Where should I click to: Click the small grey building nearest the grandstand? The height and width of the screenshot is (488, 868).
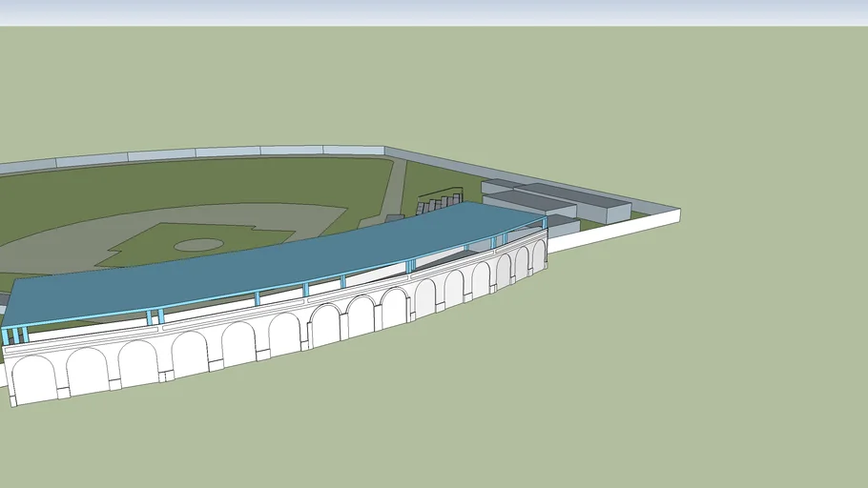point(563,224)
